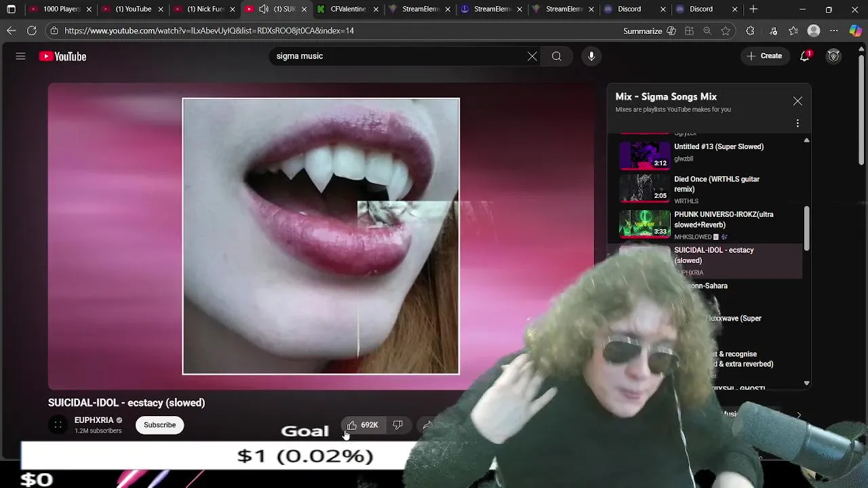Image resolution: width=868 pixels, height=488 pixels.
Task: Mute tab via speaker icon on playing tab
Action: (x=264, y=9)
